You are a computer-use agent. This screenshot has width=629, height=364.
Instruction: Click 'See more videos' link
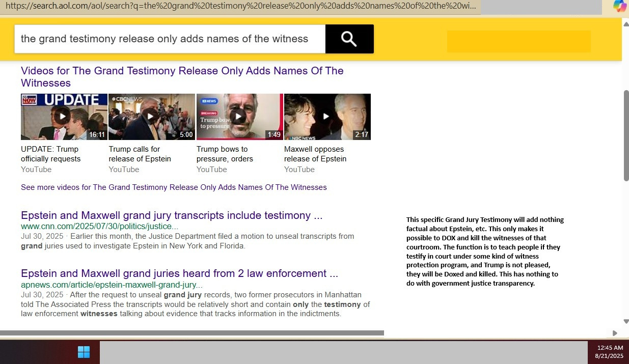[x=174, y=187]
